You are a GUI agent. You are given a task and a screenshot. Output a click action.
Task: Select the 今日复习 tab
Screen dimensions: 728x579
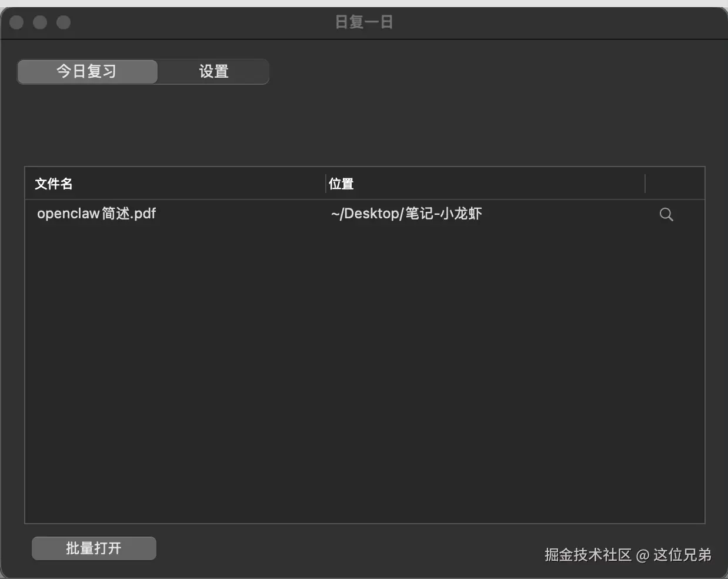[87, 71]
